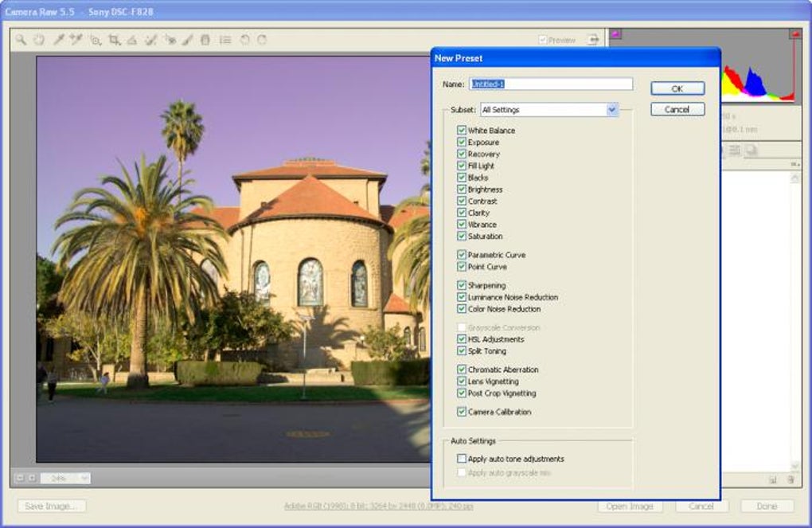Toggle the Split Toning checkbox

pos(462,350)
